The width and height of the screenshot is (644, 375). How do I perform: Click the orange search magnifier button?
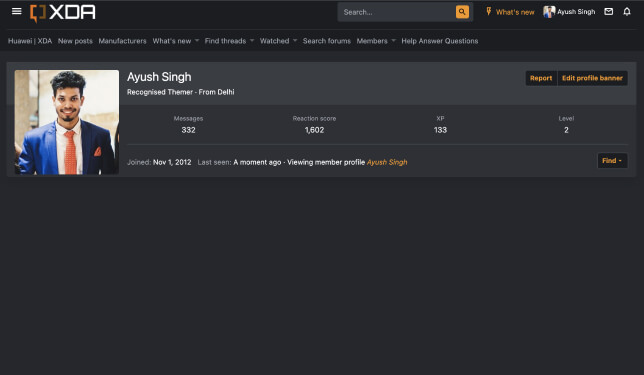[x=462, y=12]
